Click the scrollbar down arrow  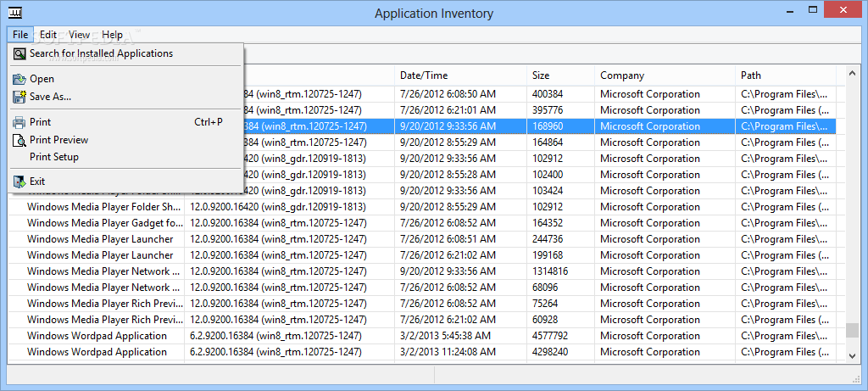click(853, 356)
